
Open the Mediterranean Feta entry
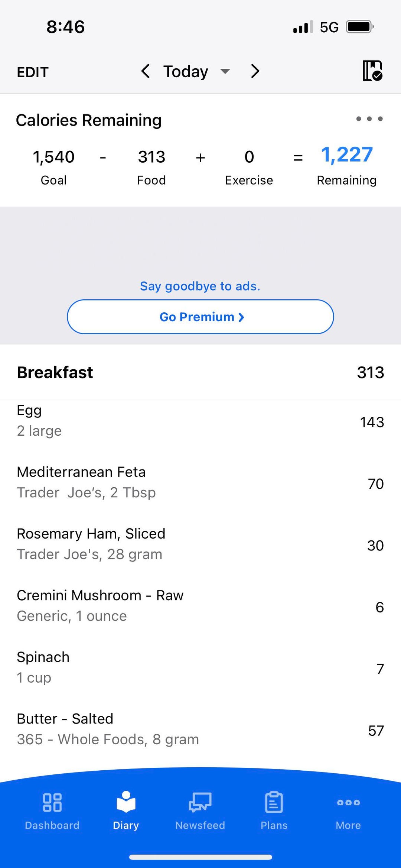pyautogui.click(x=200, y=482)
